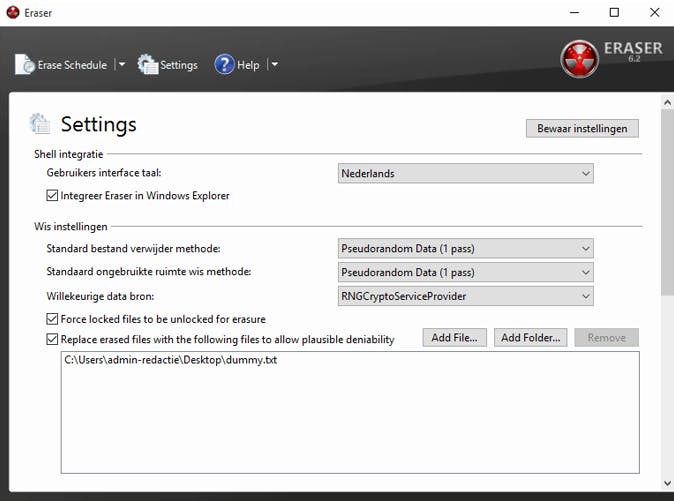Click the scrollbar down arrow

667,483
